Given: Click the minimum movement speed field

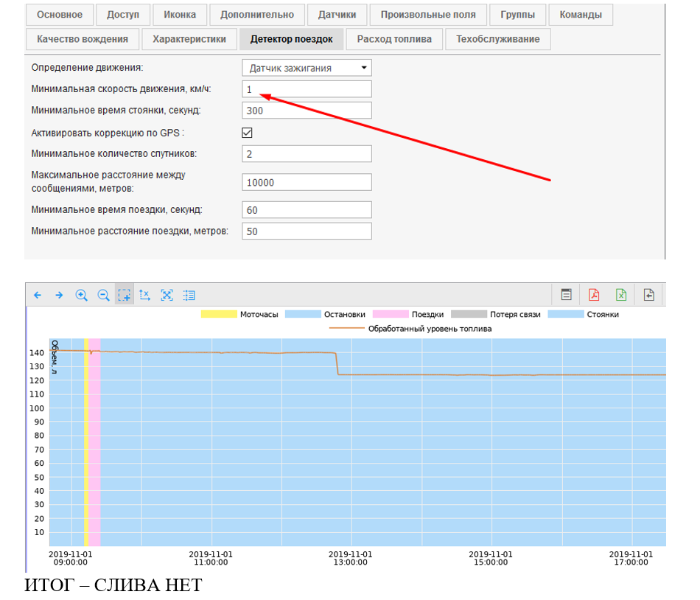Looking at the screenshot, I should pyautogui.click(x=307, y=89).
